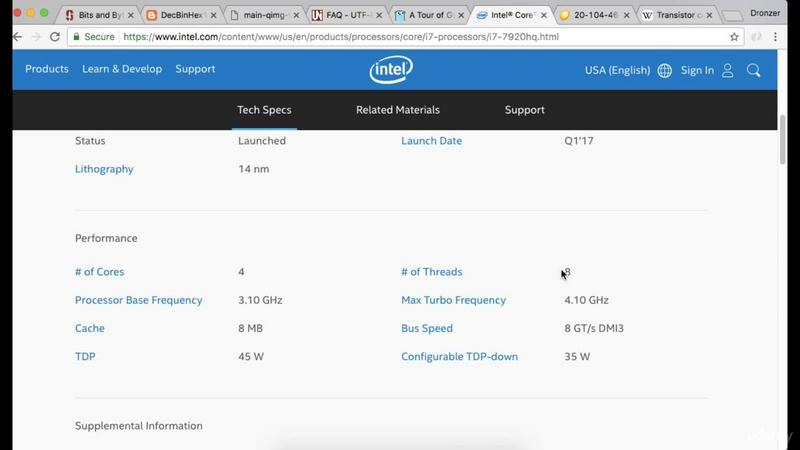The image size is (800, 450).
Task: Close the DecBinHex tab
Action: pyautogui.click(x=213, y=15)
